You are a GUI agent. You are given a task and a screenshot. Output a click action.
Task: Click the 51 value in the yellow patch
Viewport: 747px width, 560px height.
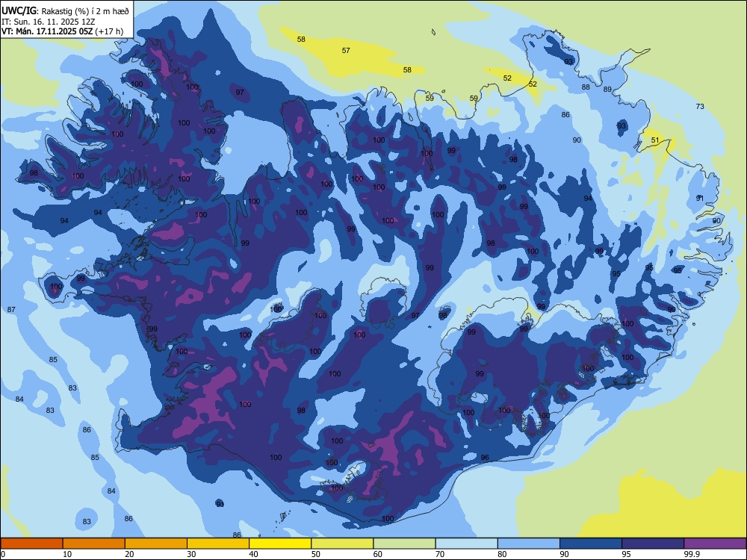click(x=655, y=140)
